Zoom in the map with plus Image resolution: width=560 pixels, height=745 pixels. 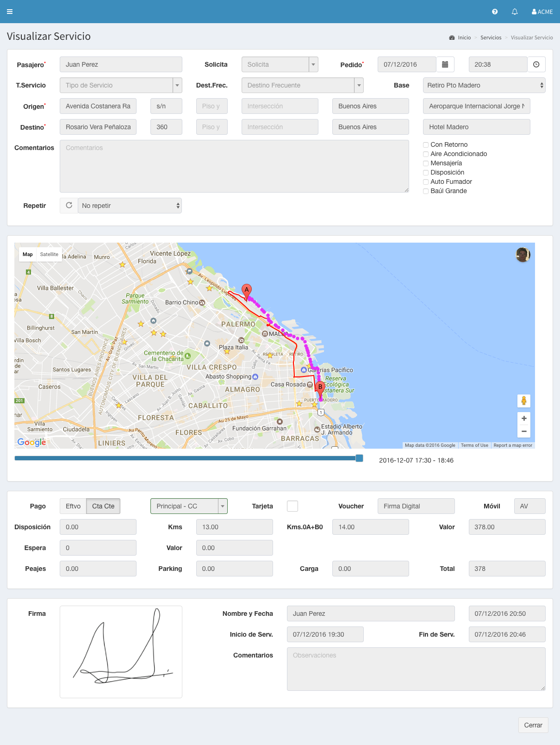coord(523,419)
